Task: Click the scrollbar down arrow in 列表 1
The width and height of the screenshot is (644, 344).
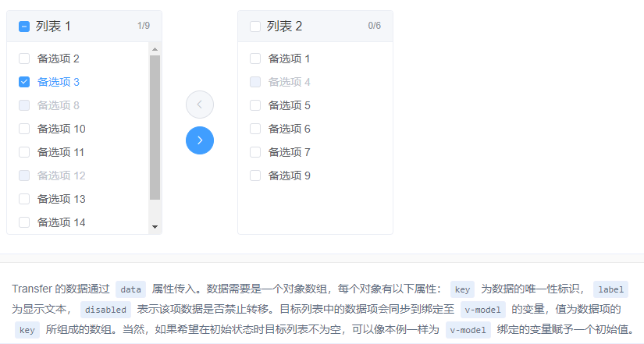Action: click(155, 226)
